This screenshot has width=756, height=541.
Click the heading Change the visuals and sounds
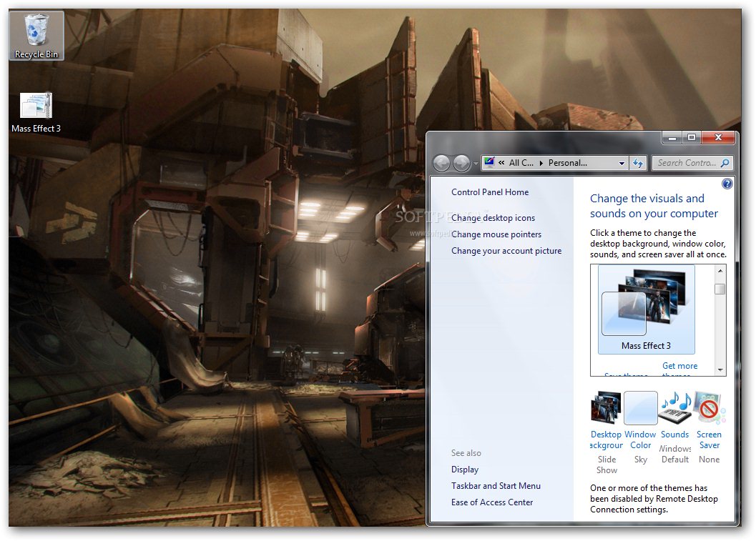[654, 207]
